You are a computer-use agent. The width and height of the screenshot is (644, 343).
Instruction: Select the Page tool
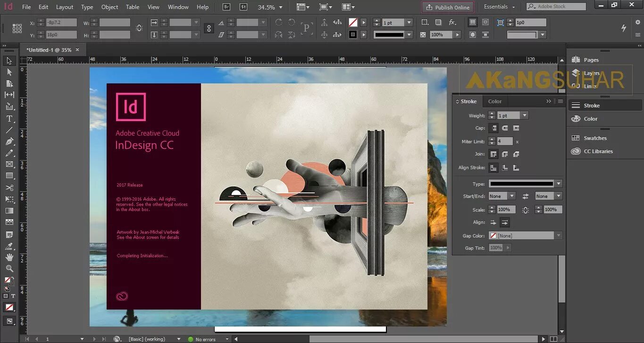click(x=9, y=83)
